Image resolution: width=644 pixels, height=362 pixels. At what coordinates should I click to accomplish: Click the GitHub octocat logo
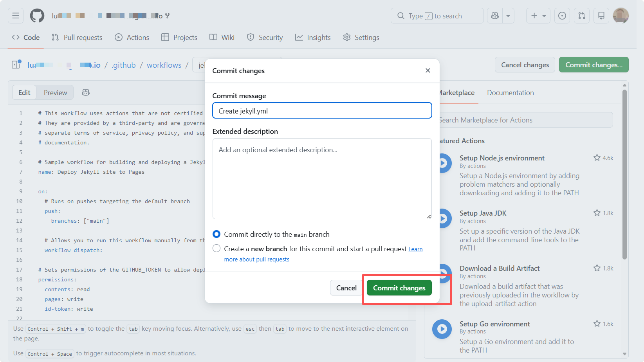[x=37, y=16]
